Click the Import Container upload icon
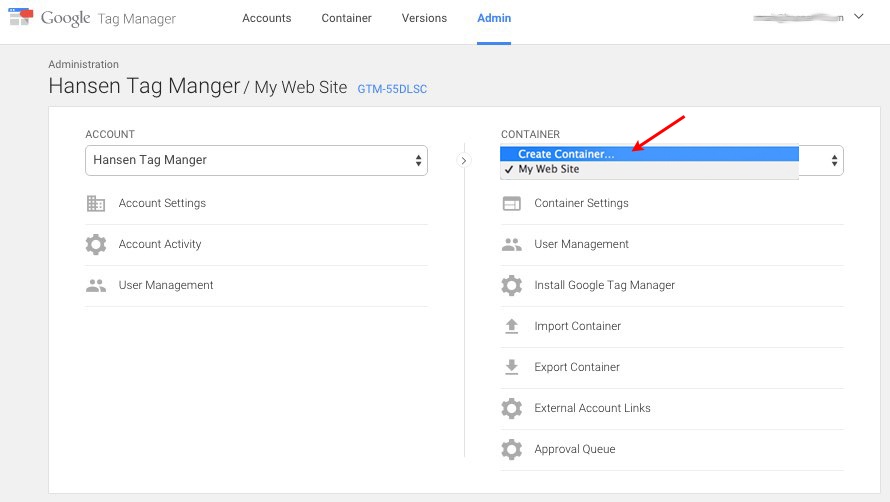890x502 pixels. (512, 327)
